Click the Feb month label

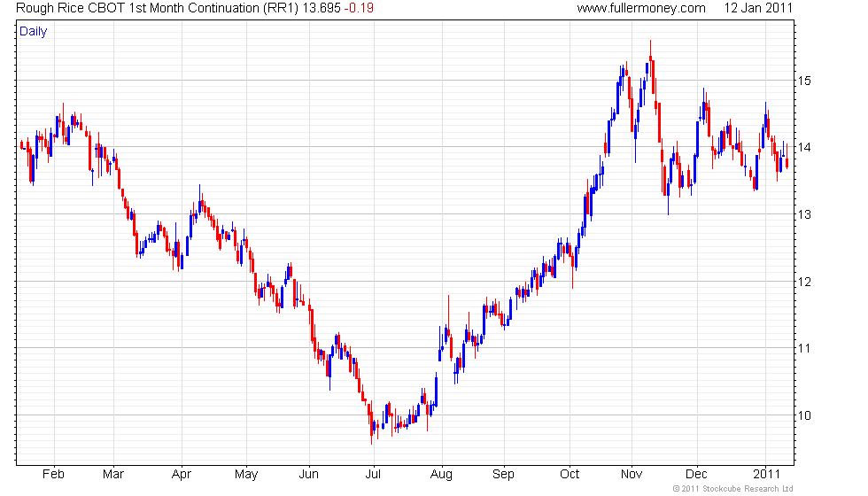click(x=54, y=475)
